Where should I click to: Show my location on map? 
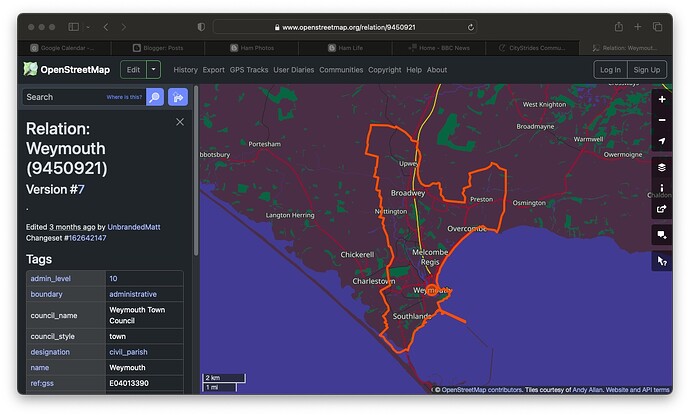661,141
